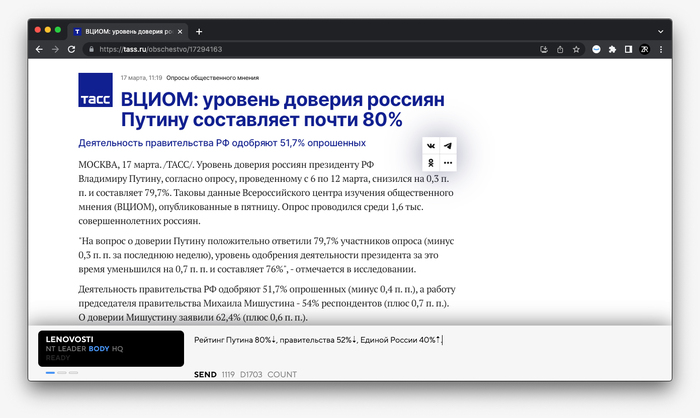Image resolution: width=700 pixels, height=418 pixels.
Task: Share the article on VK
Action: pyautogui.click(x=431, y=146)
